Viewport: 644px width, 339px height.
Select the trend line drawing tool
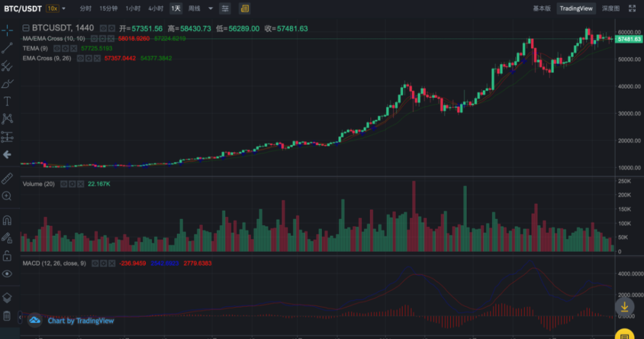(7, 48)
